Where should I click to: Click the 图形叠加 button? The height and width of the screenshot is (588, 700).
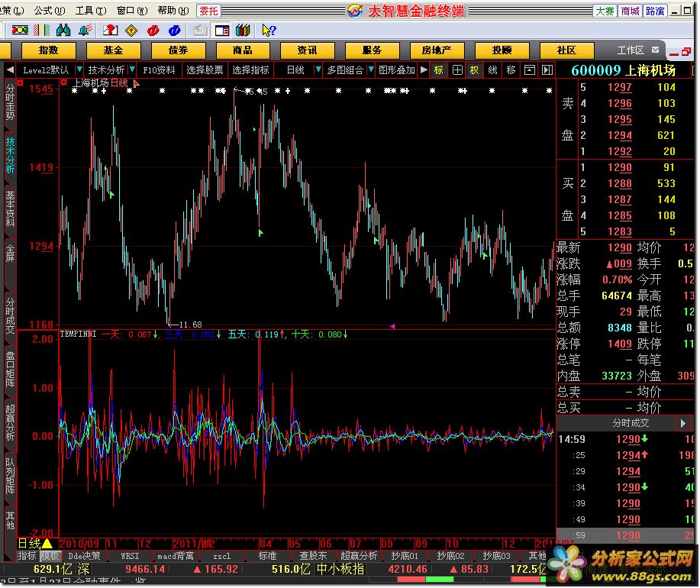(397, 70)
